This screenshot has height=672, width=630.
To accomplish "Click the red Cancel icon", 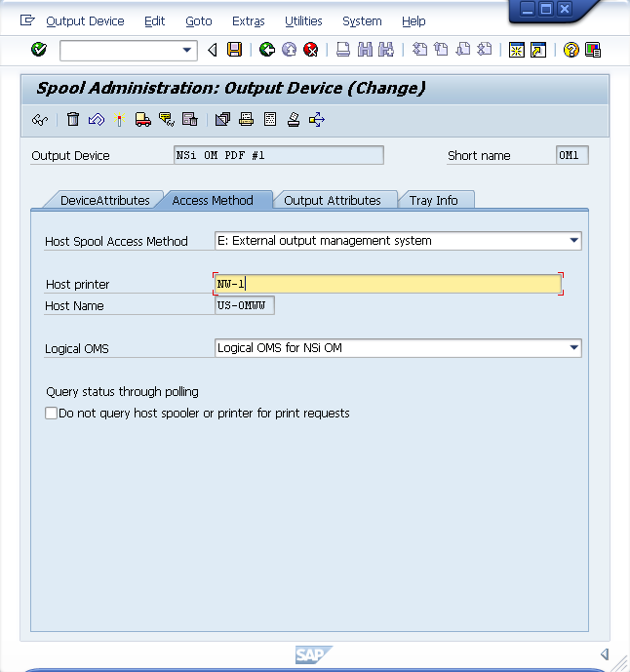I will (x=311, y=50).
